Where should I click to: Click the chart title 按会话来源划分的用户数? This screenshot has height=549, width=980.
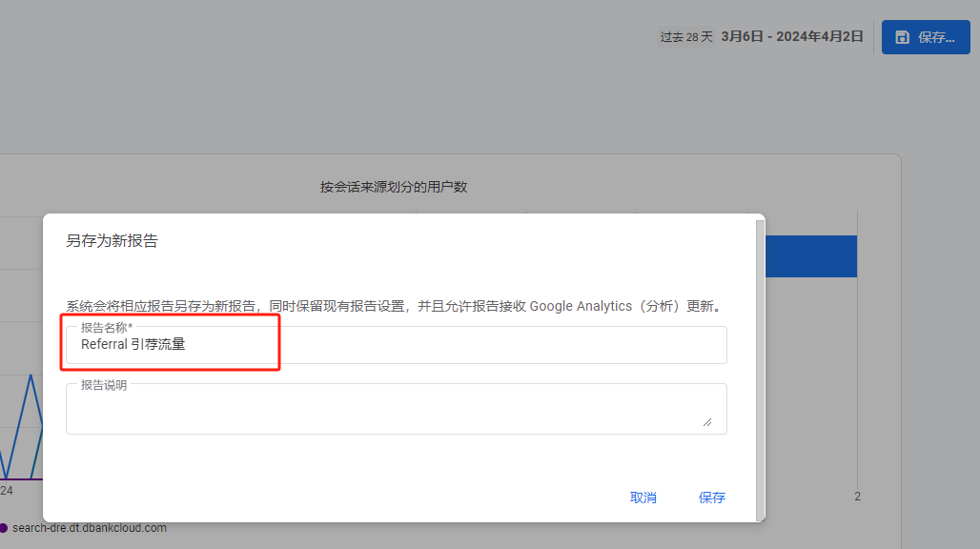click(x=394, y=187)
